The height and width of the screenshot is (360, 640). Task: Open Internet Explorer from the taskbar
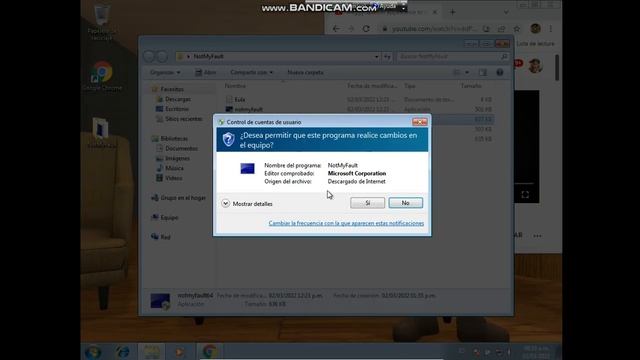(x=122, y=352)
